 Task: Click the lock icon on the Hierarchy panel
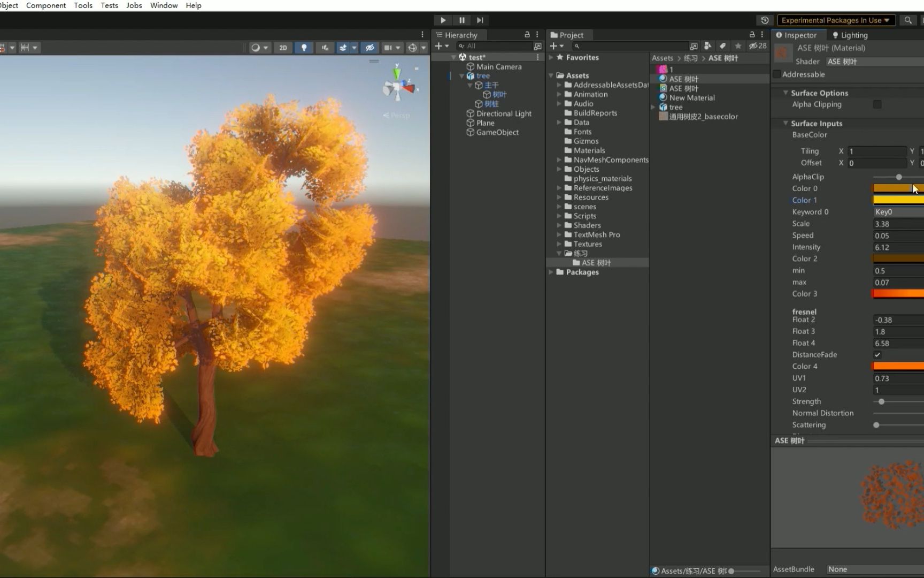click(x=527, y=34)
